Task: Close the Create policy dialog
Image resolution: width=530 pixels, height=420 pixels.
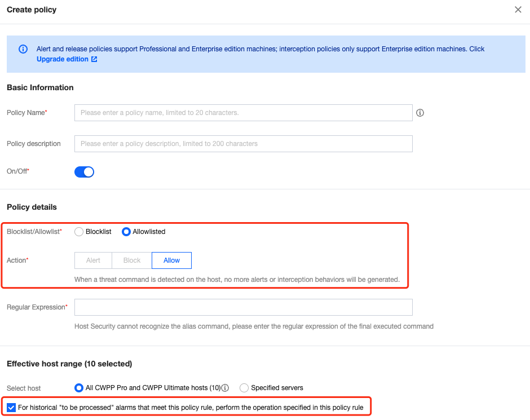Action: pyautogui.click(x=518, y=10)
